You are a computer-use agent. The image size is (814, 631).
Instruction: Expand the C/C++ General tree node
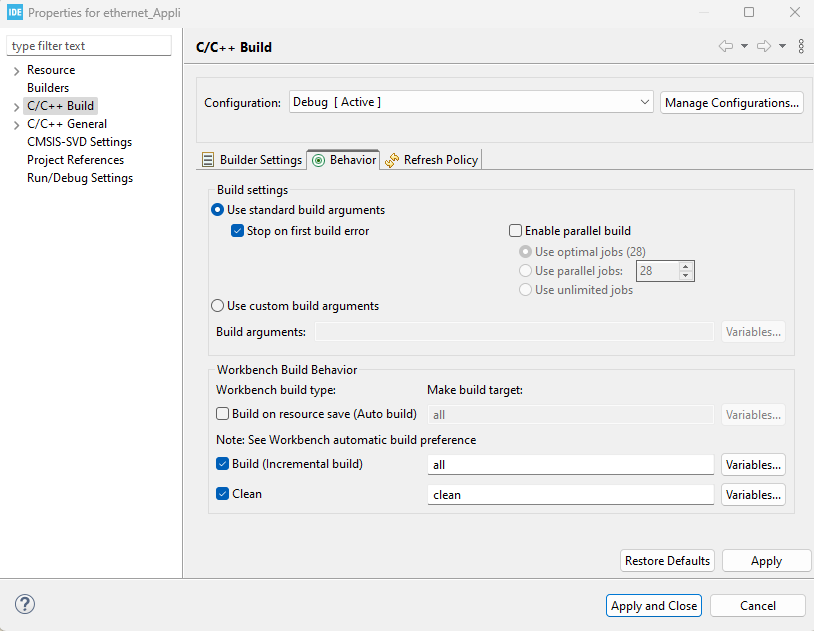(x=17, y=125)
